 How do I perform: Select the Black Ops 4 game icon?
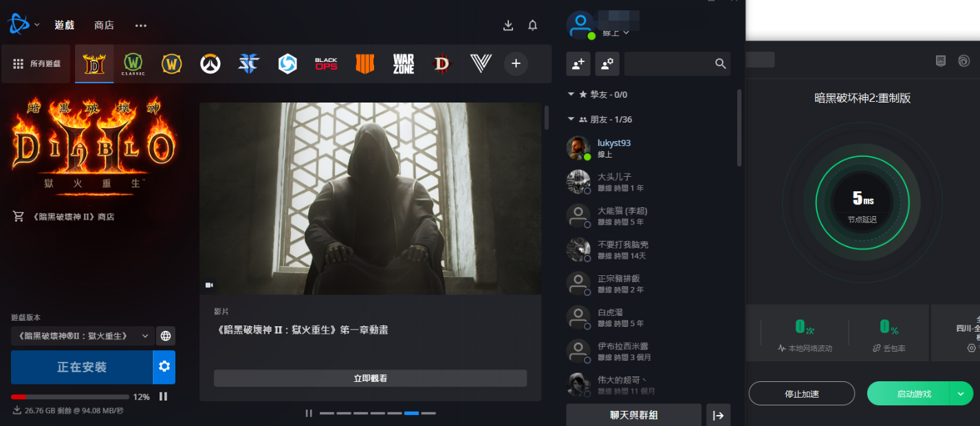point(364,64)
